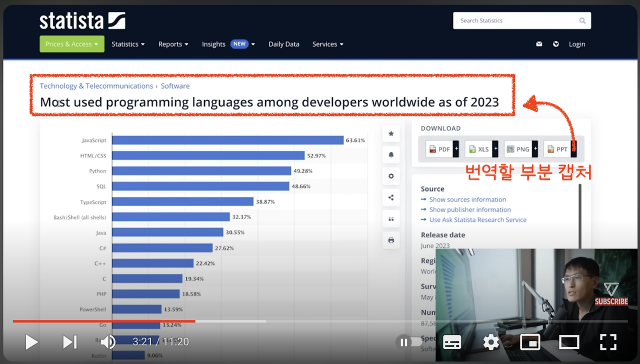Click the Statista logo

pos(82,20)
